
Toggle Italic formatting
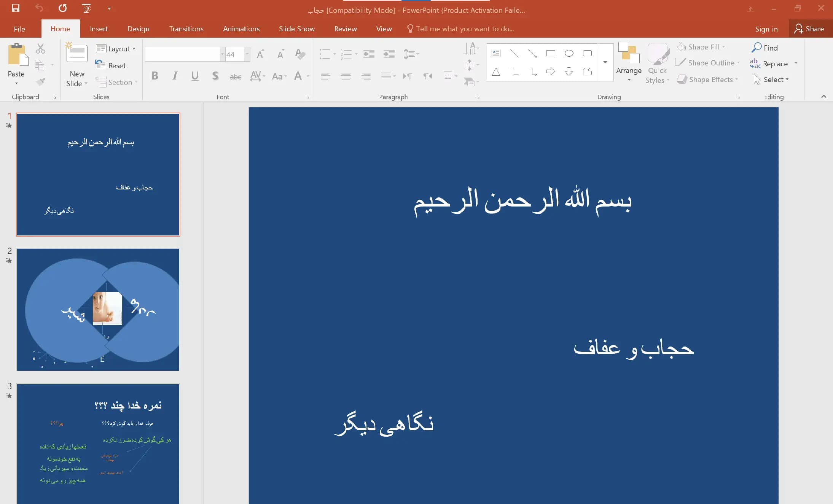(175, 76)
